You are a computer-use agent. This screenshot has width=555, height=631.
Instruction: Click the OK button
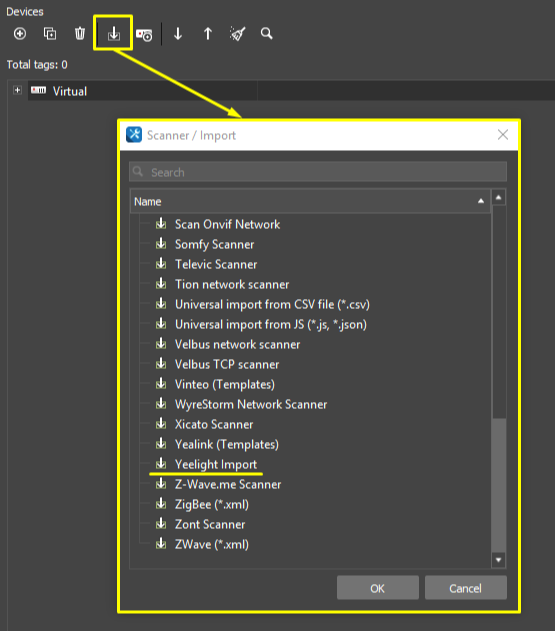378,588
